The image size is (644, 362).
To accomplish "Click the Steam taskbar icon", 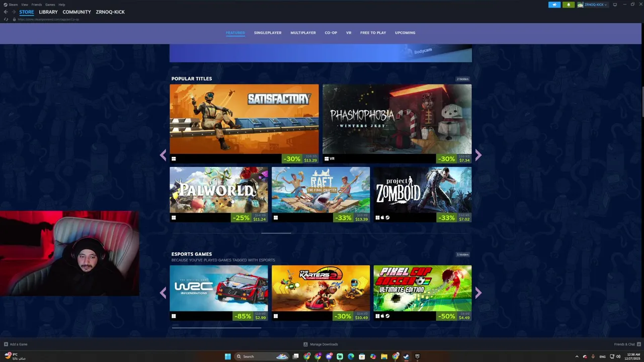I will point(406,356).
